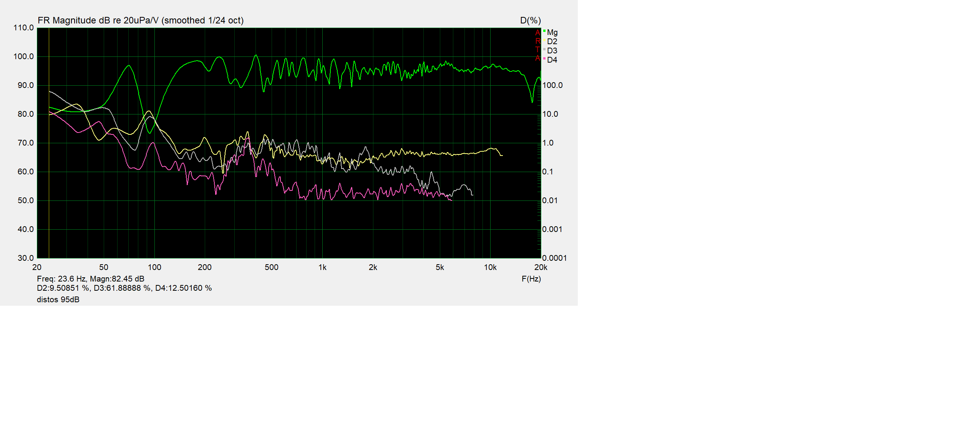980x424 pixels.
Task: Click the green Mg legend swatch
Action: click(x=544, y=31)
